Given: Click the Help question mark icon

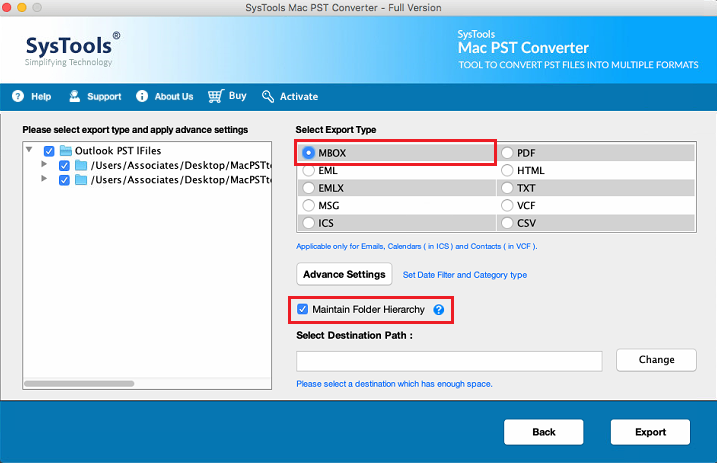Looking at the screenshot, I should click(18, 96).
